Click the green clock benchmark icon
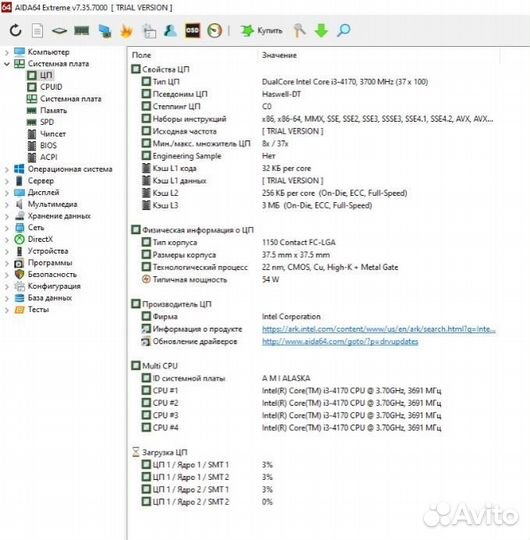530x540 pixels. click(x=215, y=31)
